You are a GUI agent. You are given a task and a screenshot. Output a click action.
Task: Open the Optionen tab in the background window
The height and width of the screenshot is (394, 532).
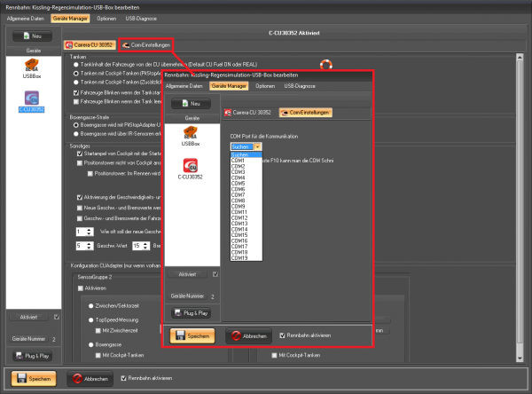106,19
